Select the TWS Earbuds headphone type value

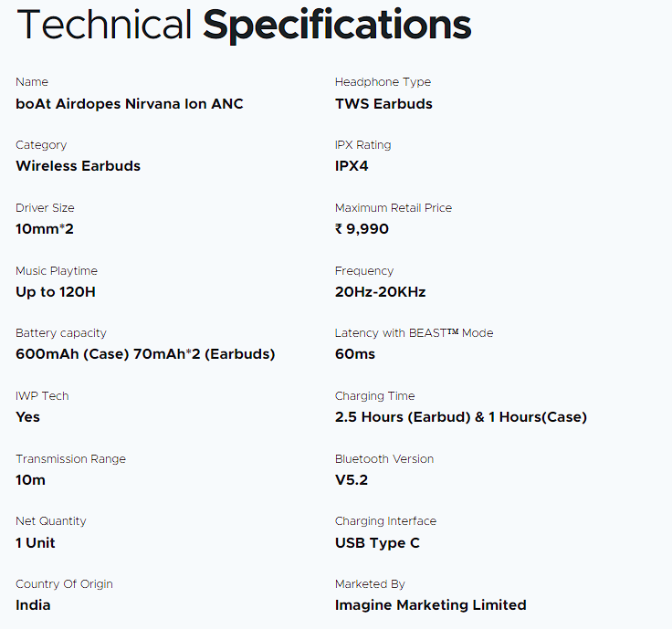(383, 104)
